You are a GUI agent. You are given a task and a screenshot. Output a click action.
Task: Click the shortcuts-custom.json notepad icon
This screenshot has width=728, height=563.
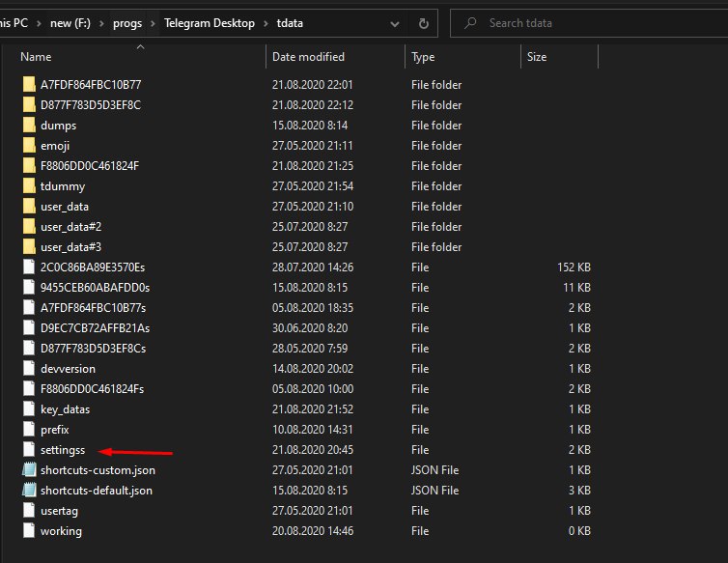(x=29, y=470)
